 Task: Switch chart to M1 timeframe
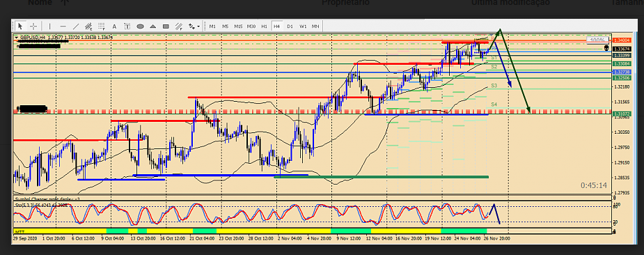212,26
